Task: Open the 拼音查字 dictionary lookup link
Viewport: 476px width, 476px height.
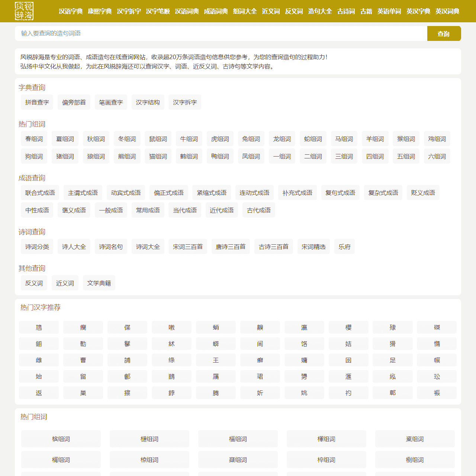Action: pos(37,102)
